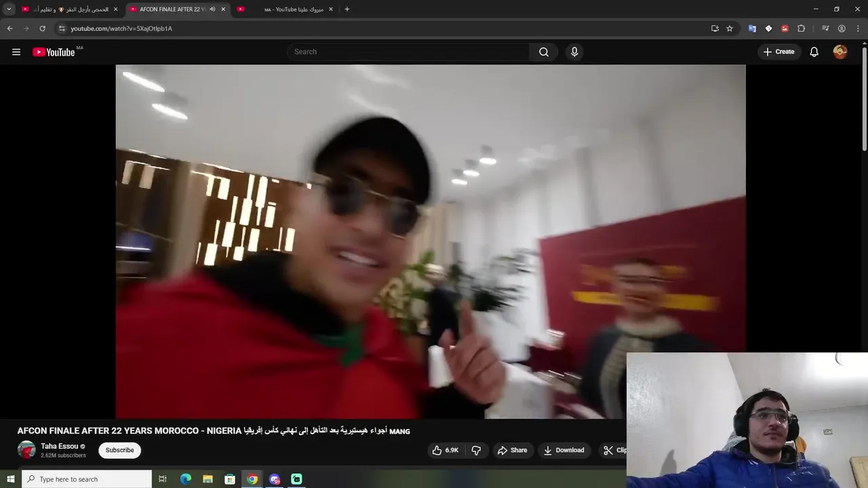This screenshot has width=868, height=488.
Task: Open the Chrome profile icon
Action: point(842,28)
